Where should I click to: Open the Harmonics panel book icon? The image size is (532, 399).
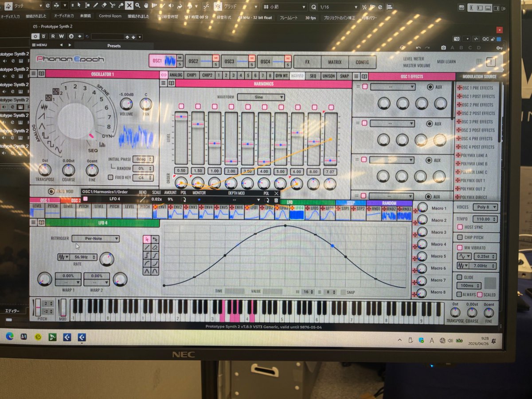(x=171, y=83)
